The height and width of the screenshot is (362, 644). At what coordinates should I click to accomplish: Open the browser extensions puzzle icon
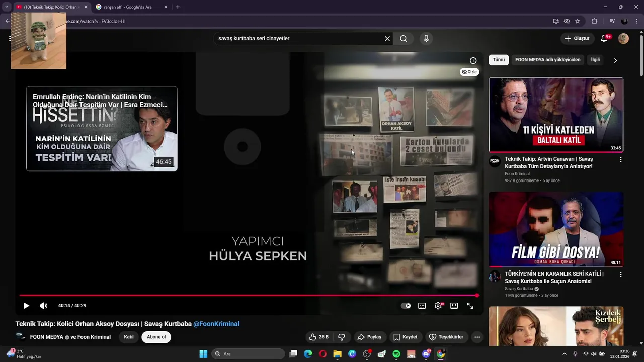pos(594,21)
